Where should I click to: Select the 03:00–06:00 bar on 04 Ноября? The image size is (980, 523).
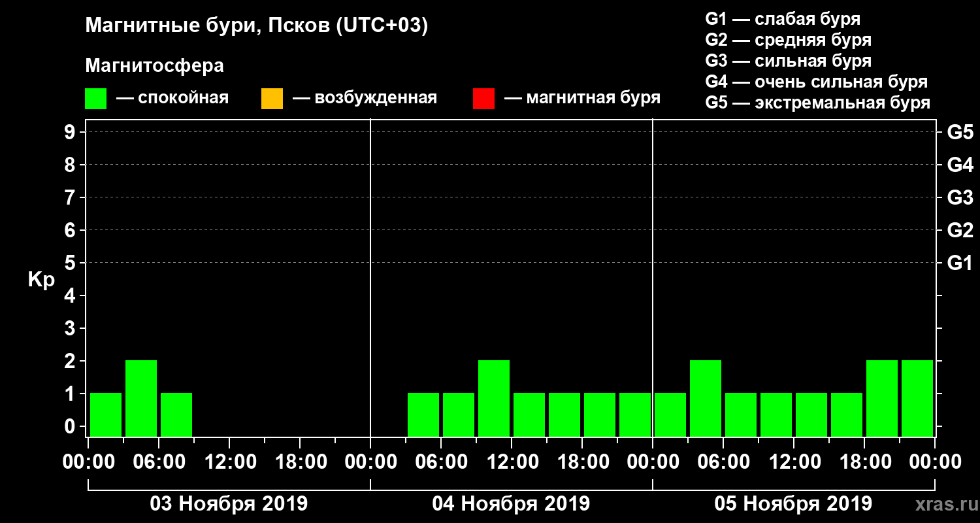pos(423,414)
